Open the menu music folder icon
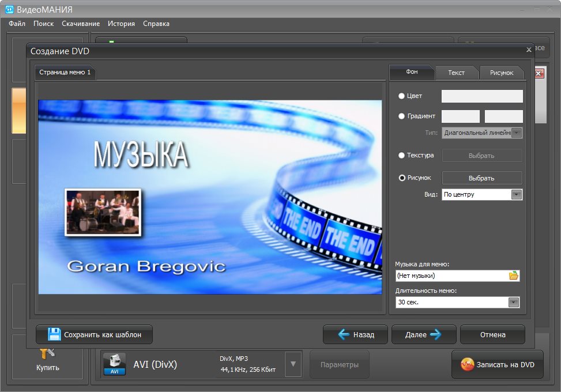The width and height of the screenshot is (561, 392). (x=513, y=276)
